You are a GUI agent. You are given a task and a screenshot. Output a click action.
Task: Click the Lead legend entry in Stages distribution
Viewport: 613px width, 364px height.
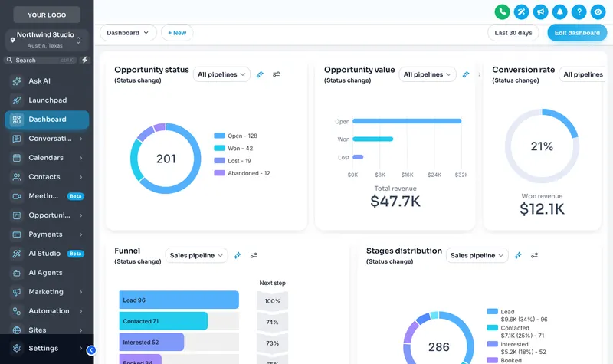point(517,316)
